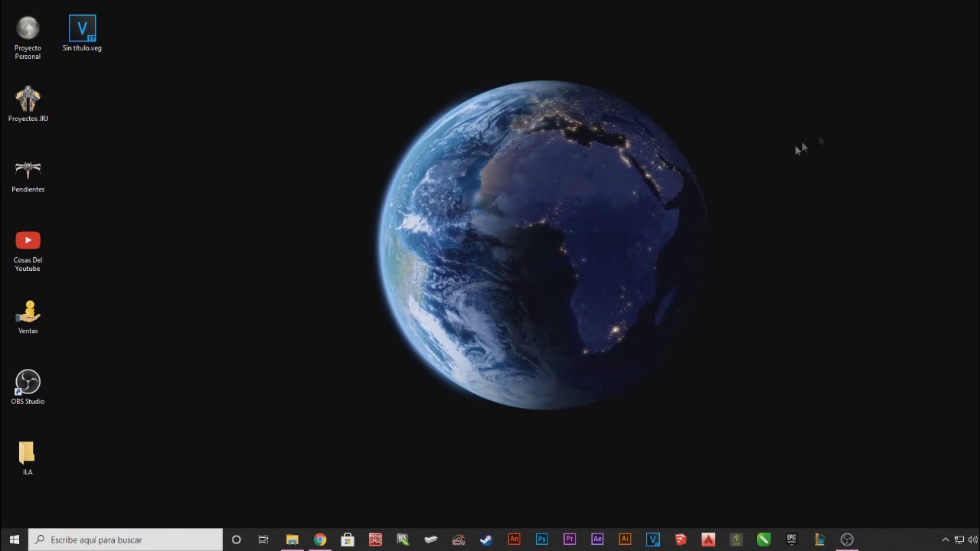980x551 pixels.
Task: Launch Epic Games Launcher from the taskbar
Action: point(792,540)
